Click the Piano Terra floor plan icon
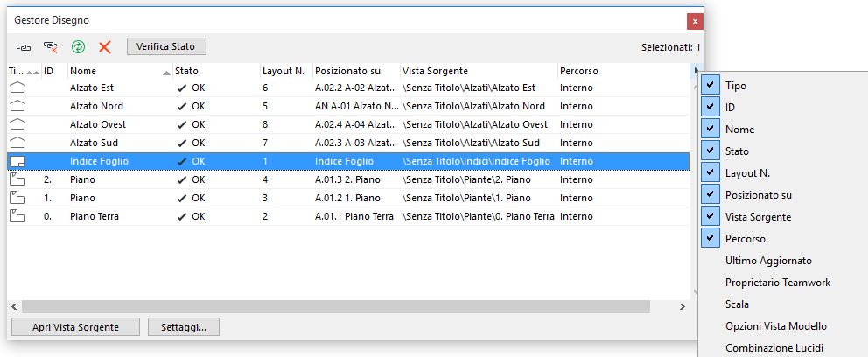The width and height of the screenshot is (868, 357). point(17,216)
